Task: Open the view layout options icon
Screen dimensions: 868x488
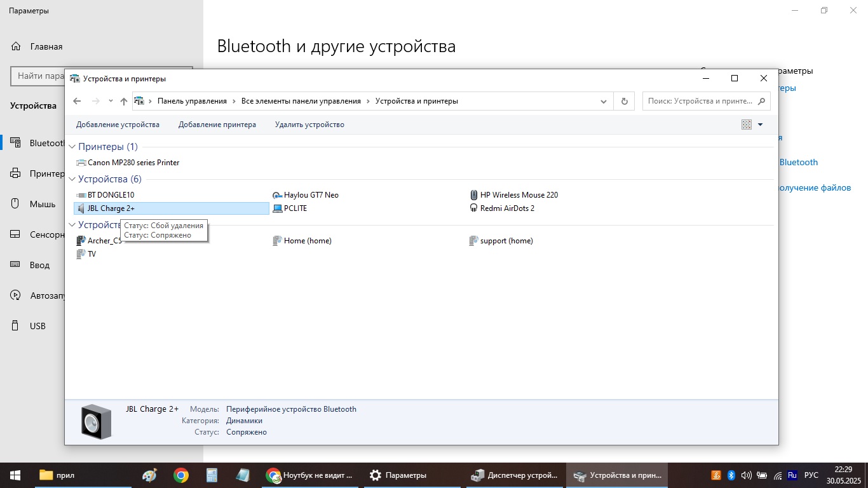Action: [x=747, y=125]
